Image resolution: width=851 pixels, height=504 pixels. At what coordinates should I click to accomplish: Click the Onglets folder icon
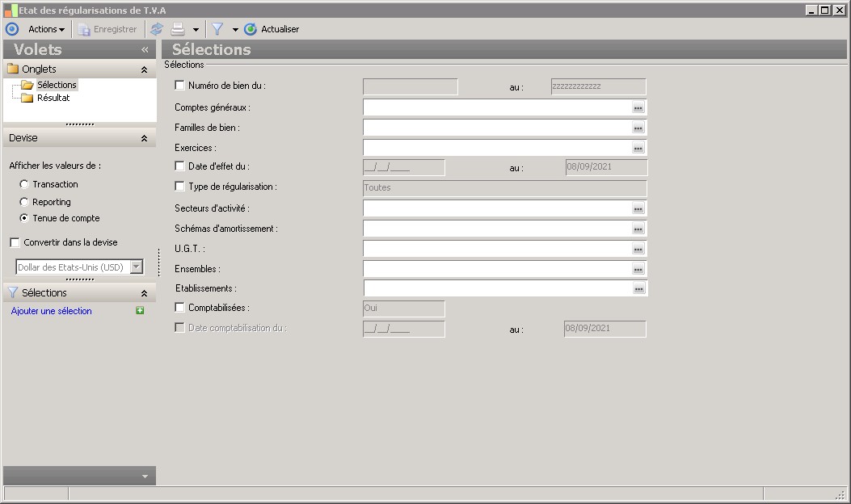13,69
